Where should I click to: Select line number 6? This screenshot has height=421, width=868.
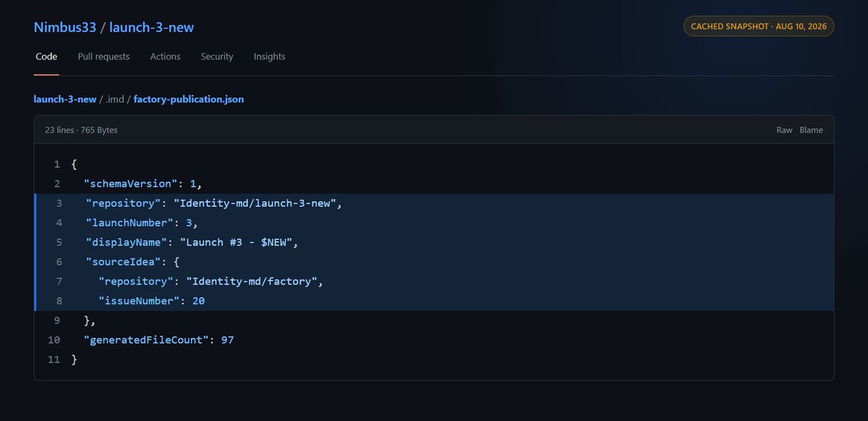[x=59, y=262]
